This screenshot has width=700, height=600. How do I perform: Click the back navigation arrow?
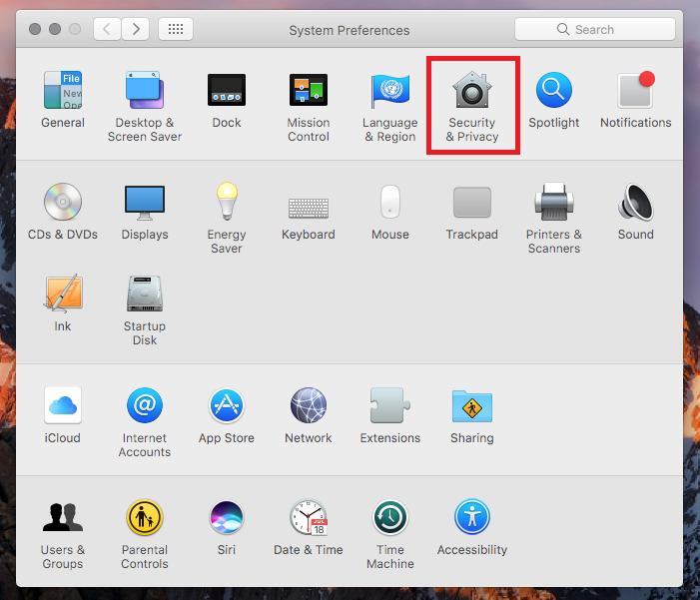[107, 29]
